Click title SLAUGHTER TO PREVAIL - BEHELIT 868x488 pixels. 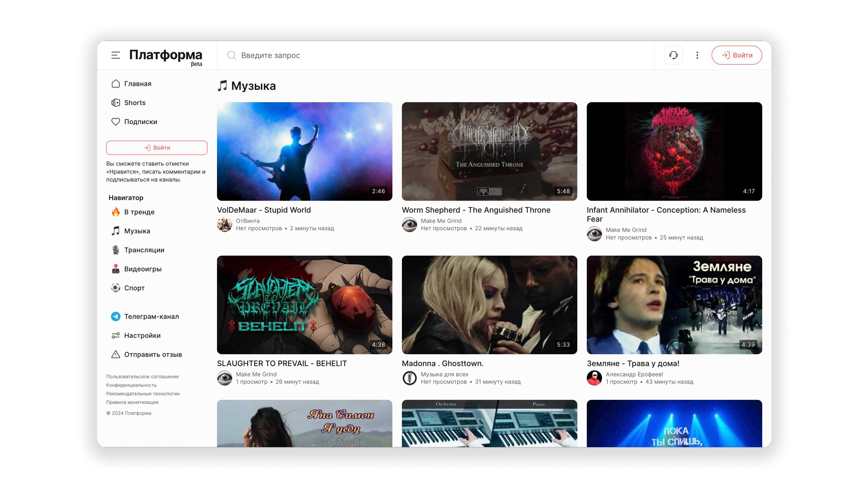[282, 363]
